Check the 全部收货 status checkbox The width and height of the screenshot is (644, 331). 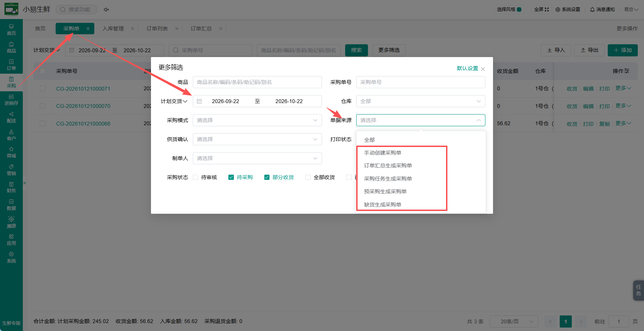[308, 177]
